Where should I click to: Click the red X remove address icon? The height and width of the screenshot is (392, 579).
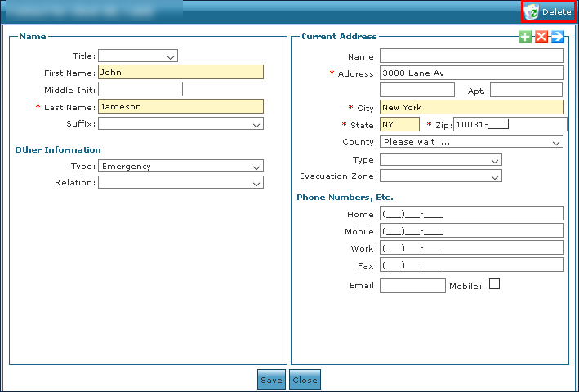tap(541, 37)
